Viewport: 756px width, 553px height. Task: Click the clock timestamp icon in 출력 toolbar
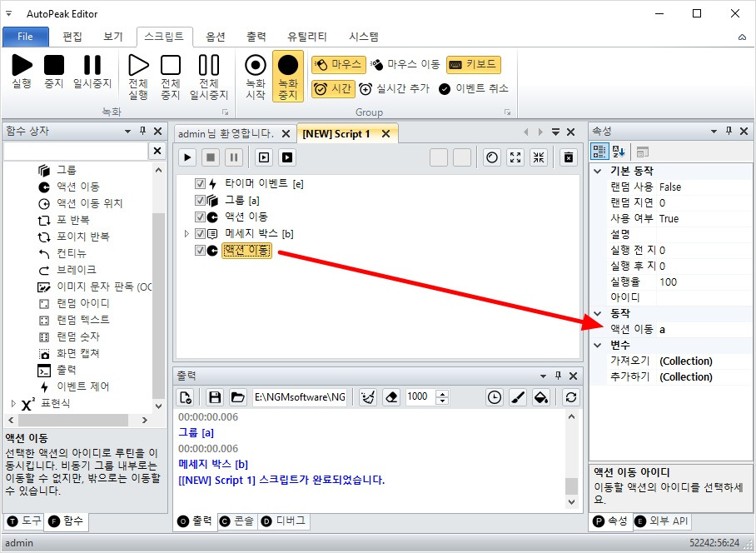point(495,397)
